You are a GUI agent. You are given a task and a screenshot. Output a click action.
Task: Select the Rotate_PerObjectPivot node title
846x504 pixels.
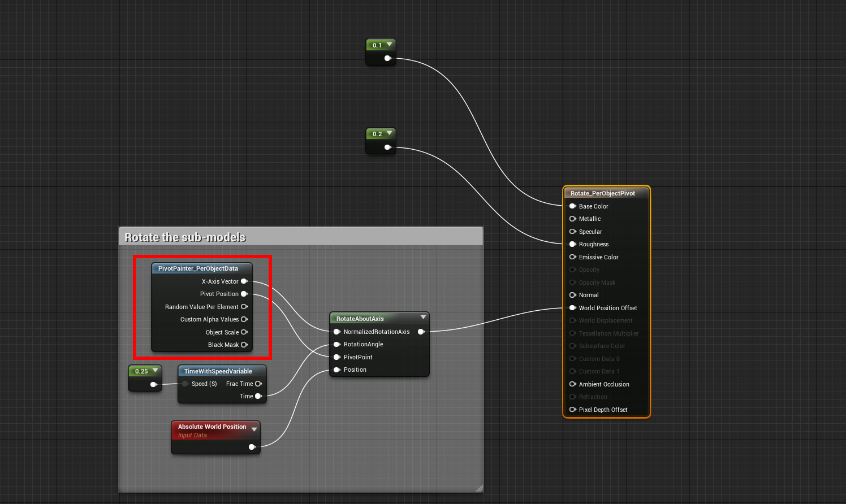coord(602,193)
